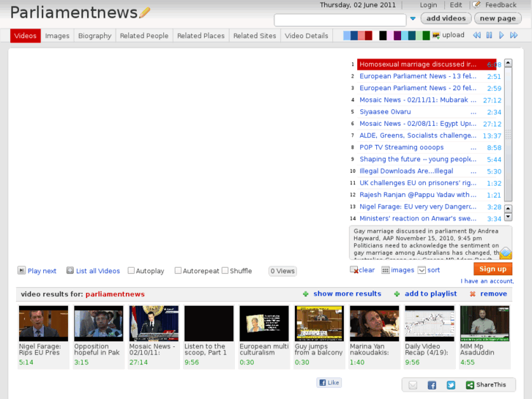
Task: Click the List all Videos icon
Action: [x=70, y=270]
